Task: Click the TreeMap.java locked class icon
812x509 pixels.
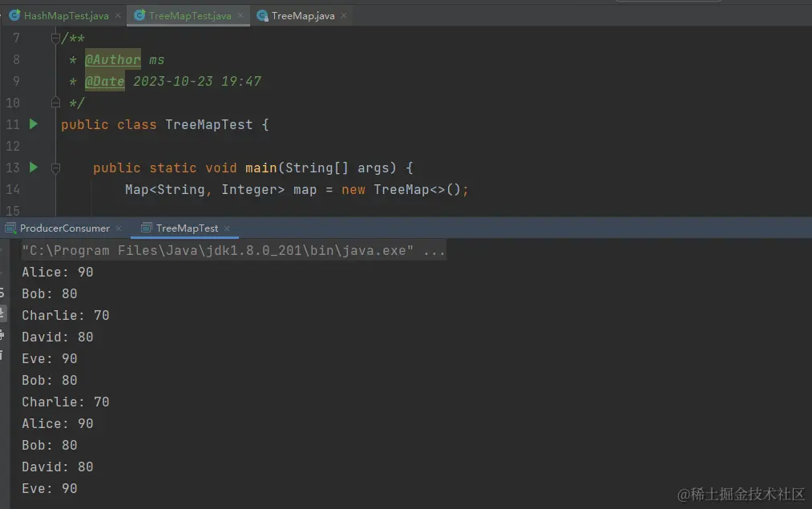Action: [x=263, y=15]
